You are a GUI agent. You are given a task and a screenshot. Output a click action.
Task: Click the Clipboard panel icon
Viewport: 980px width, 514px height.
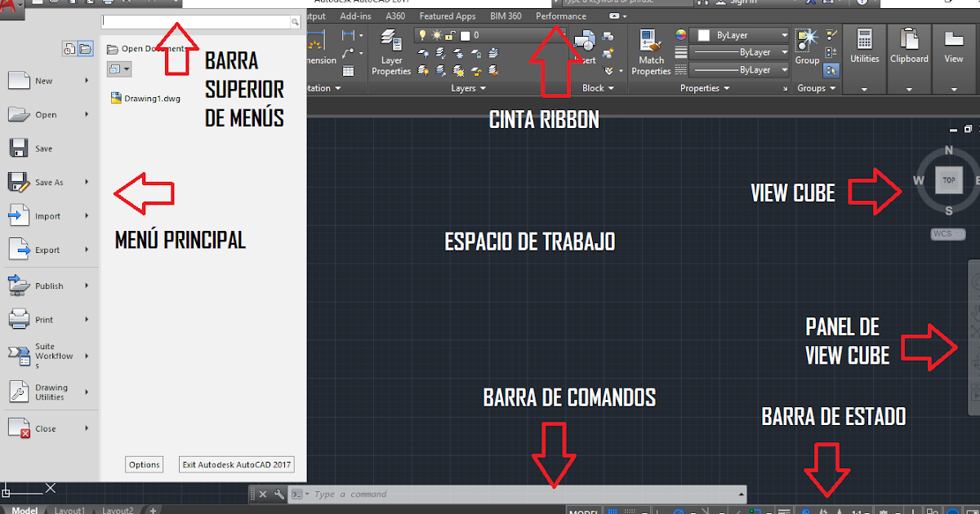tap(908, 38)
